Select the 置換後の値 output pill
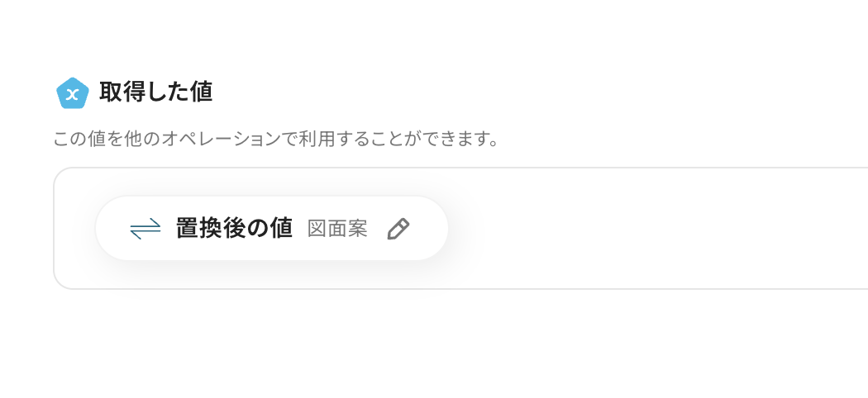The height and width of the screenshot is (398, 868). coord(271,229)
